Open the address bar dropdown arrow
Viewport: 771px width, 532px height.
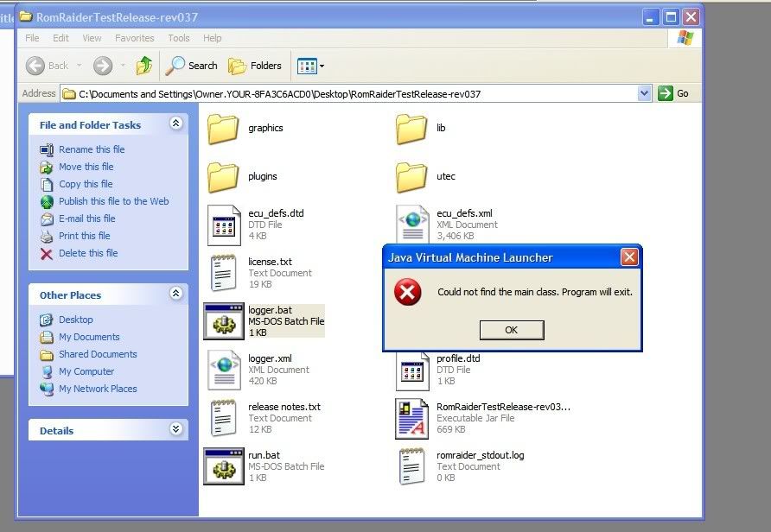(644, 93)
